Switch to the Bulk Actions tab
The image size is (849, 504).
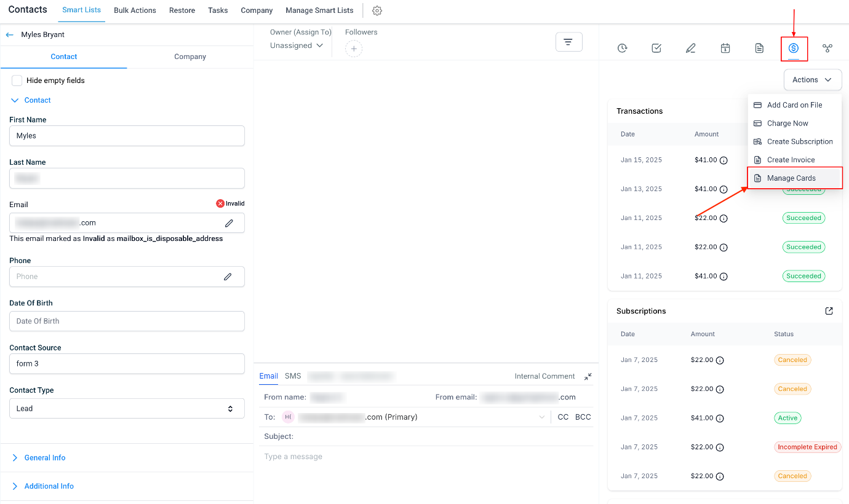coord(135,10)
